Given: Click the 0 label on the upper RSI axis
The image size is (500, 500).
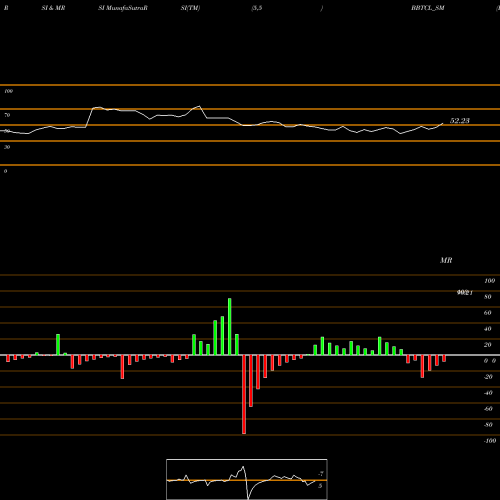Looking at the screenshot, I should pos(5,171).
